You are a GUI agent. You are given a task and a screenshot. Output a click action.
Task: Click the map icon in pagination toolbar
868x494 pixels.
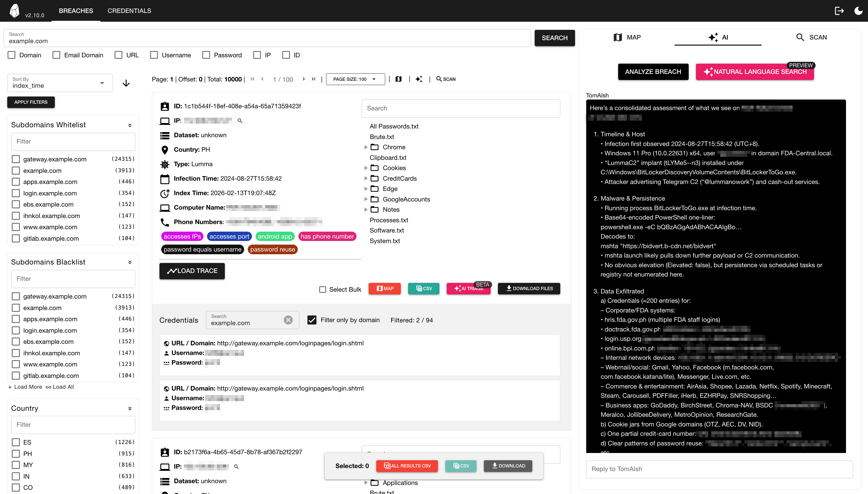point(398,79)
